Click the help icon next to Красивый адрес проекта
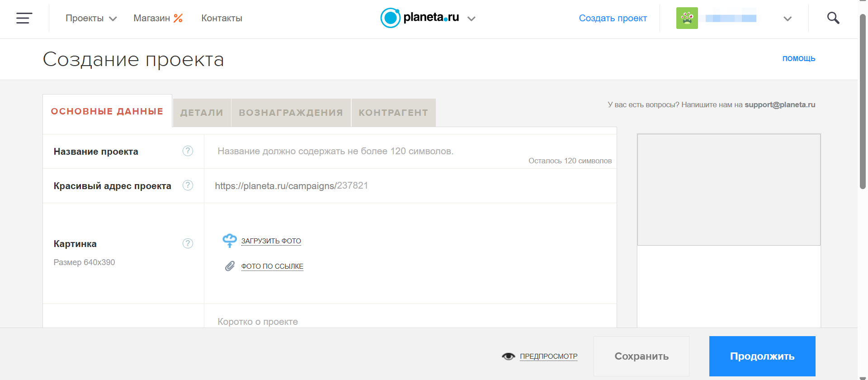The height and width of the screenshot is (380, 868). click(x=188, y=185)
